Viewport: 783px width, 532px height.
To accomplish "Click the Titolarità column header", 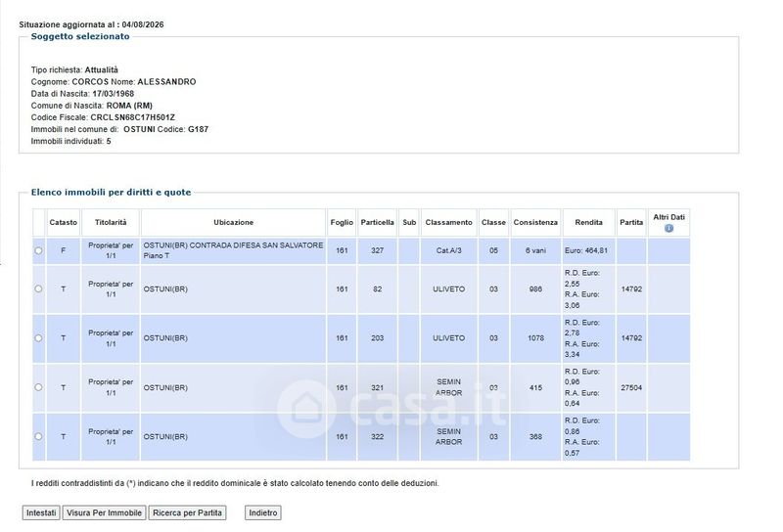I will [x=111, y=223].
